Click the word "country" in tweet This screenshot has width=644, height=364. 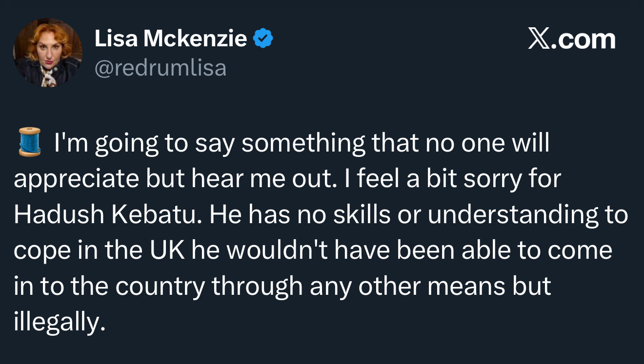pos(160,287)
